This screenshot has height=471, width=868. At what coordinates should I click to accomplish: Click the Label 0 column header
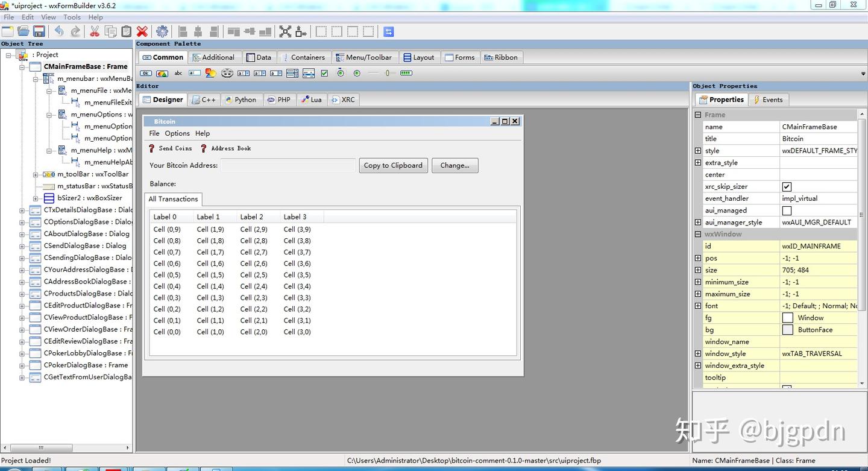click(171, 217)
